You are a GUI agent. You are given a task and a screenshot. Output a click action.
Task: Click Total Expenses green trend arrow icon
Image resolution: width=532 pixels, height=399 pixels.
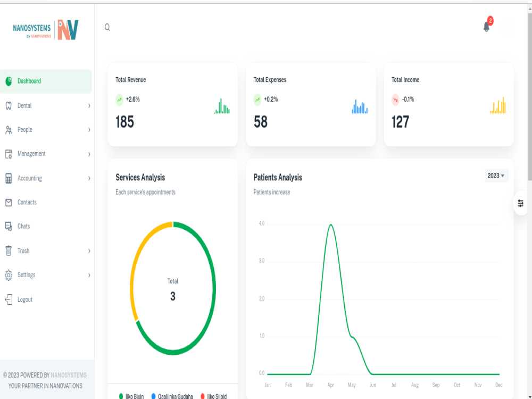tap(257, 100)
